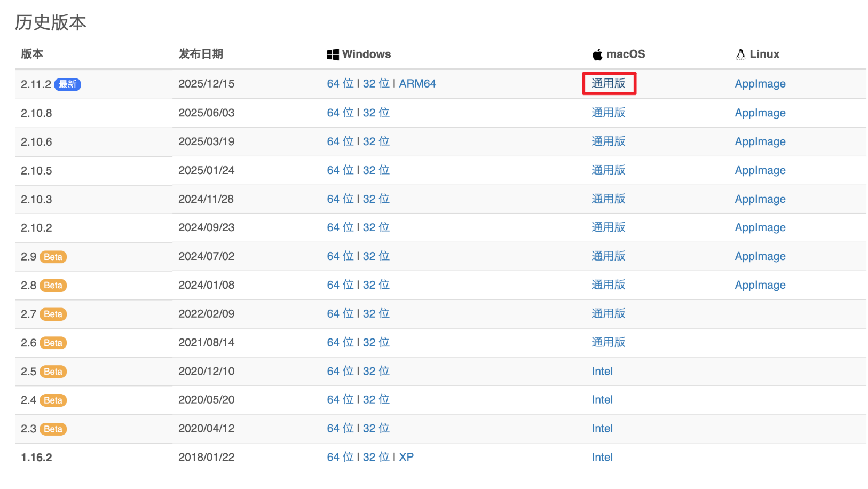Download 32 位 build of version 2.10.8
This screenshot has height=489, width=868.
point(376,113)
